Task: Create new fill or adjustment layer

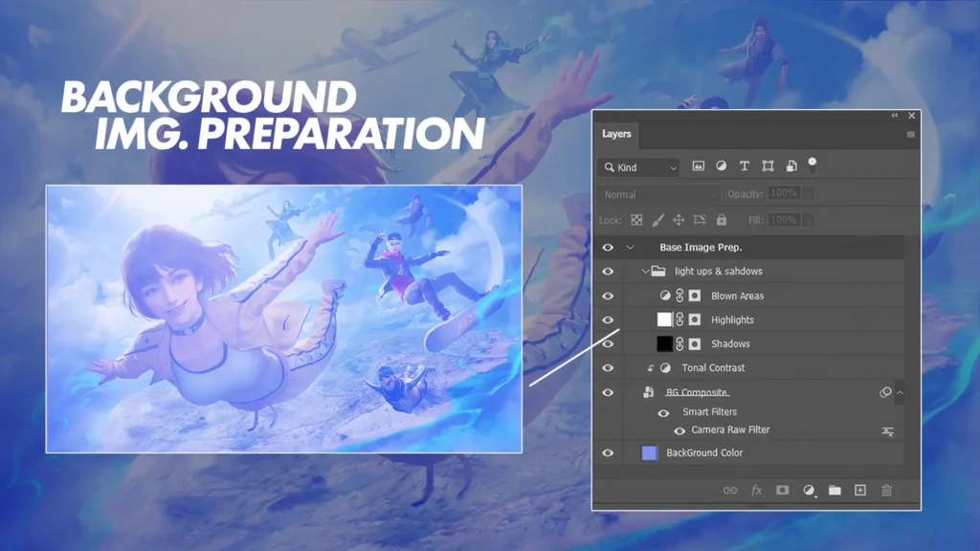Action: coord(809,490)
